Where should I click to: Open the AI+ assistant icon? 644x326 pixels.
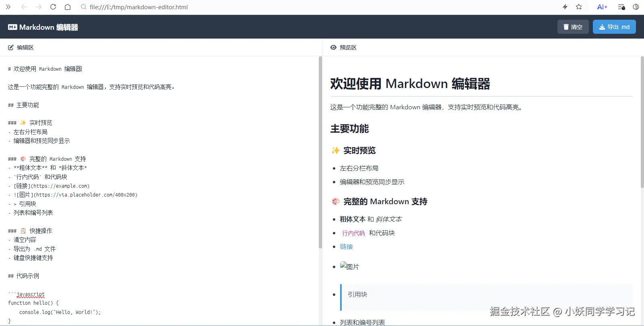click(x=602, y=7)
